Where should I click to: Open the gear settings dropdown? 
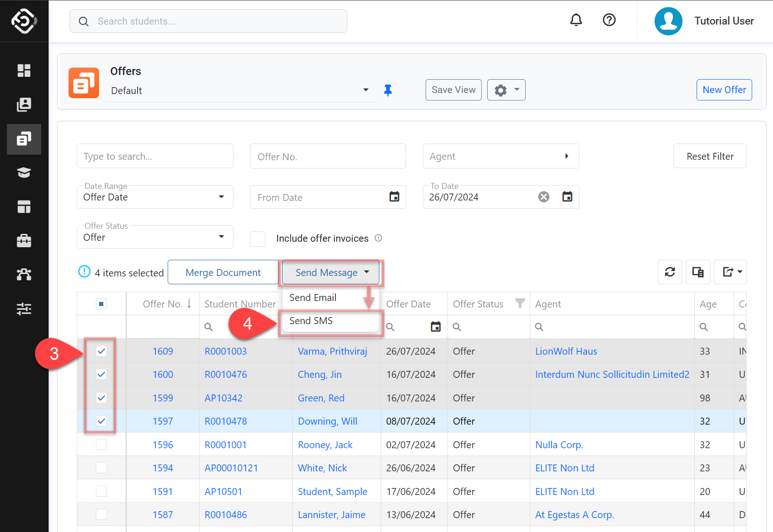pyautogui.click(x=506, y=90)
